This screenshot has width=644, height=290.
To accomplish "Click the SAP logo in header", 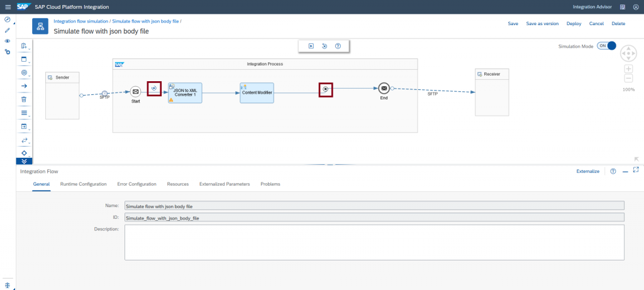I will click(x=23, y=6).
